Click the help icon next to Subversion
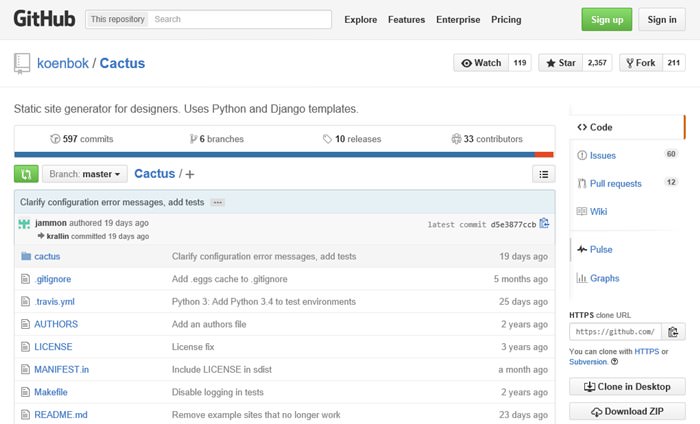Screen dimensions: 700x424 (x=615, y=362)
